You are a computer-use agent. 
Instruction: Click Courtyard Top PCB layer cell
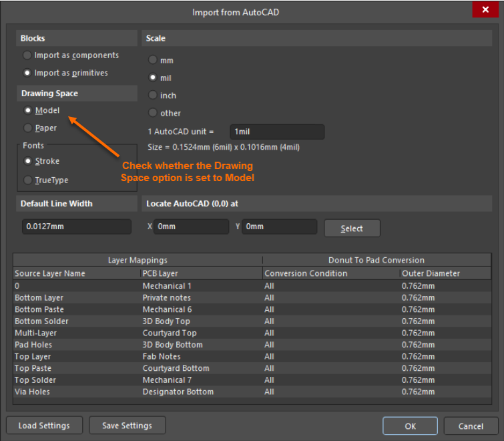point(202,333)
